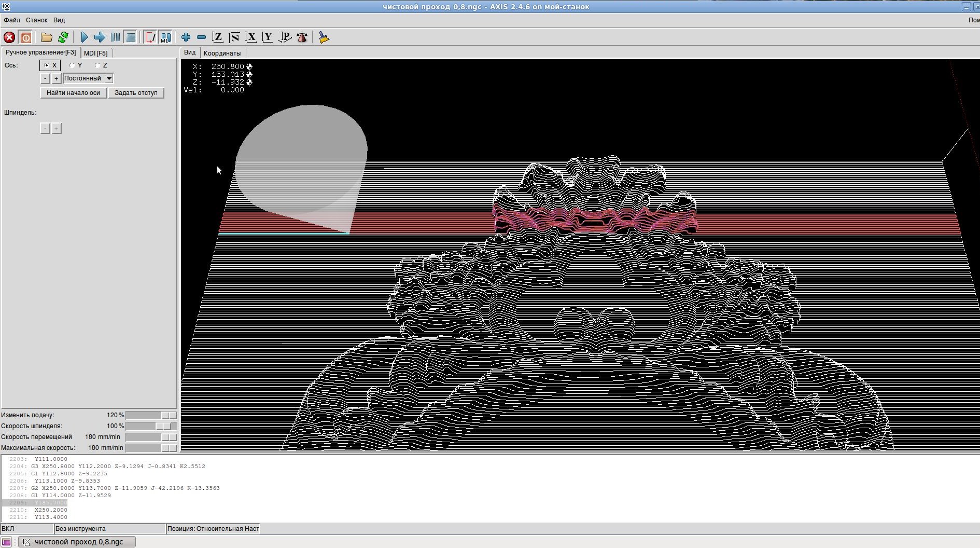The image size is (980, 548).
Task: Switch to perspective view P icon
Action: (285, 37)
